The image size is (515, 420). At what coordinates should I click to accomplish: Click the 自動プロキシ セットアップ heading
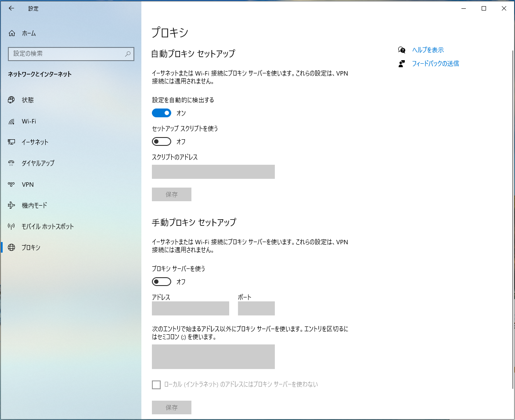click(193, 54)
